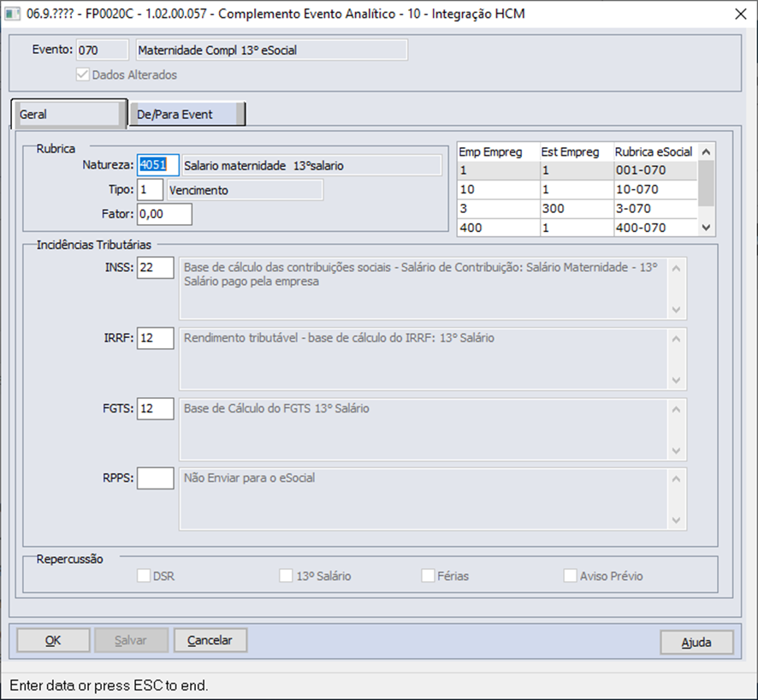Click the RPPS description scroll-down arrow
Image resolution: width=758 pixels, height=700 pixels.
tap(677, 520)
